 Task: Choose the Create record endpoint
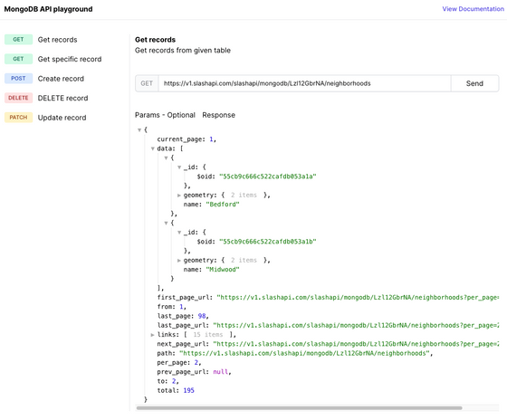[61, 79]
